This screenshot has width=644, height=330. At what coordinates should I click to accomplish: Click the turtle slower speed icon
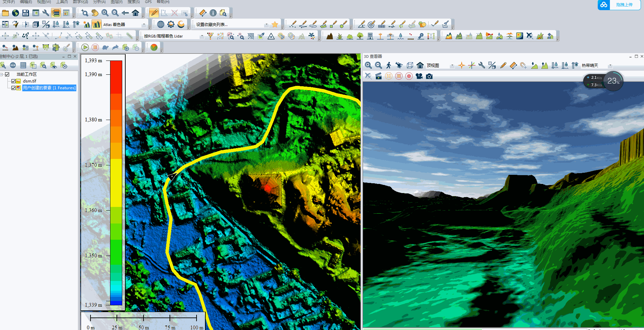pyautogui.click(x=105, y=47)
